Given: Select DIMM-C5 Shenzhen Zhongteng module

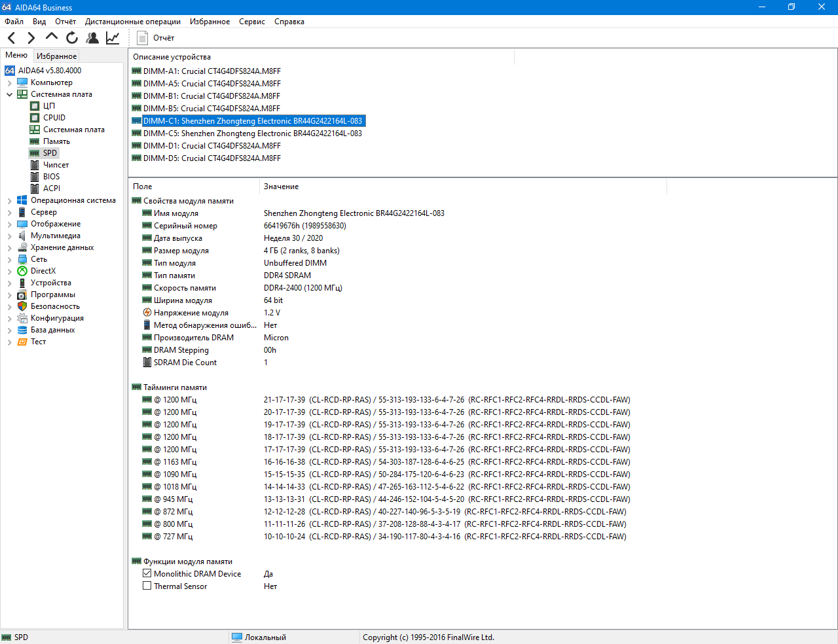Looking at the screenshot, I should [253, 134].
